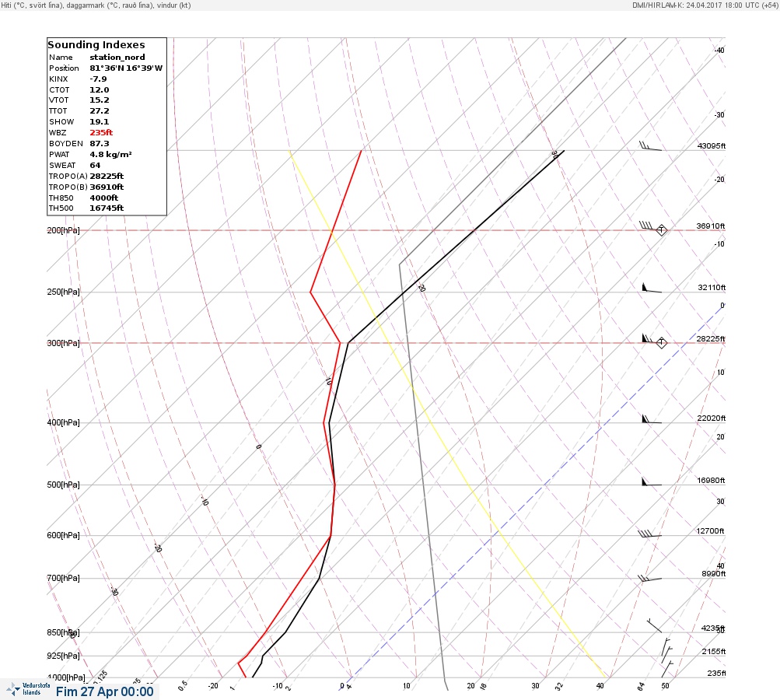Click the tropopause diamond marker at 36910ft

(x=661, y=230)
